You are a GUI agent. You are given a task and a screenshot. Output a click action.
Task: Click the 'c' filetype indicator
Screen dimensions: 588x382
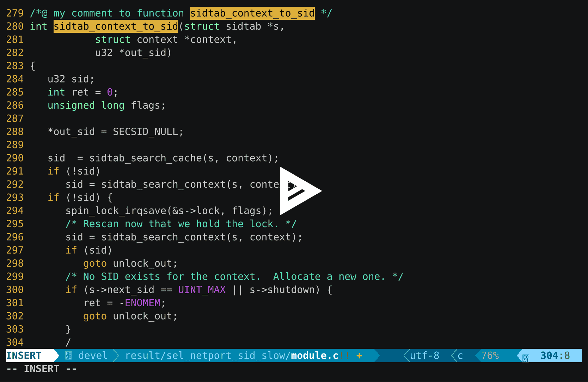click(x=460, y=356)
